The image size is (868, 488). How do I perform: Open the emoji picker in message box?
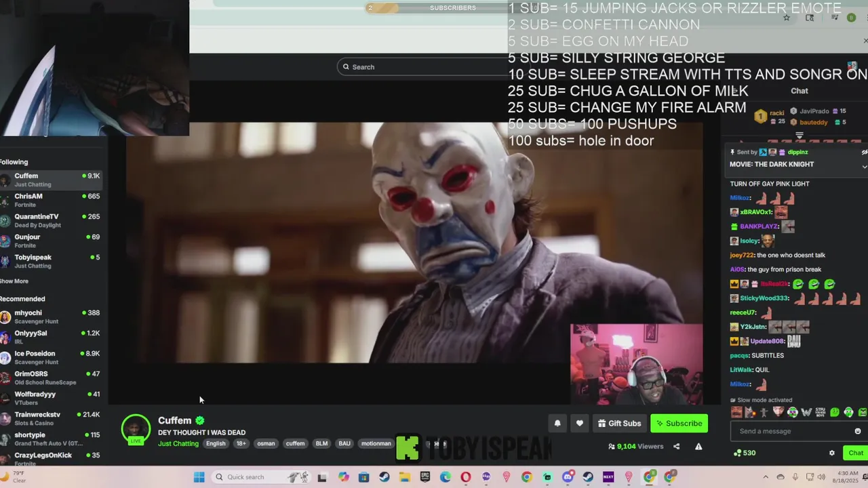[x=857, y=431]
